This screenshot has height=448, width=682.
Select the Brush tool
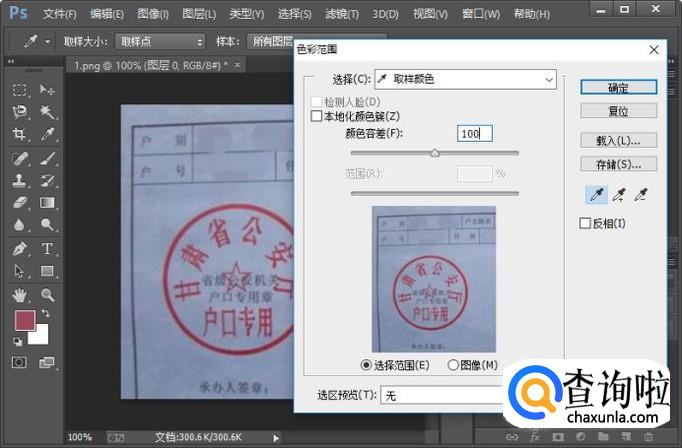coord(47,159)
